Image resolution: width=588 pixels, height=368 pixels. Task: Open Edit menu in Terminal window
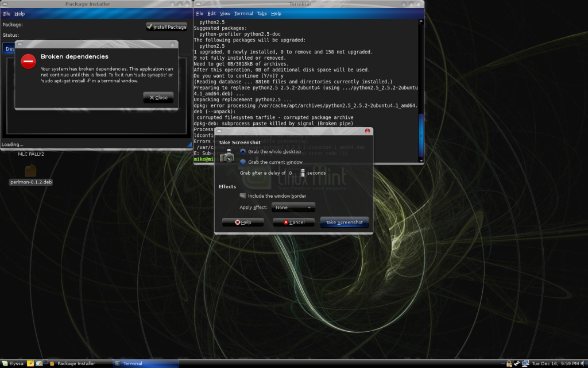(211, 14)
